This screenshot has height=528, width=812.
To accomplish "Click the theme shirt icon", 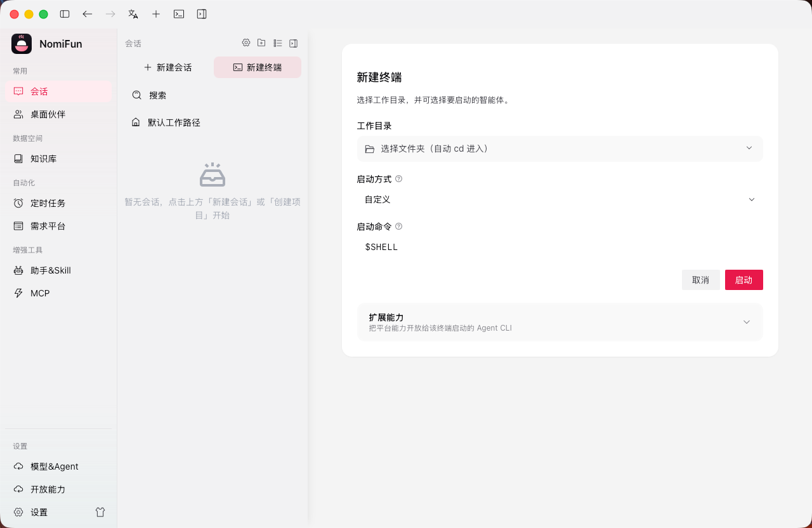I will pos(100,512).
